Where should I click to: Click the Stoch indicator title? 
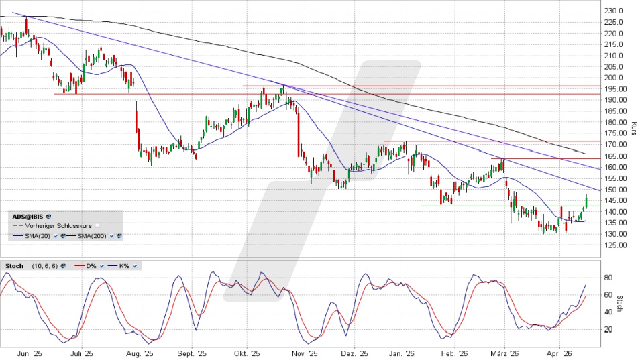coord(14,266)
